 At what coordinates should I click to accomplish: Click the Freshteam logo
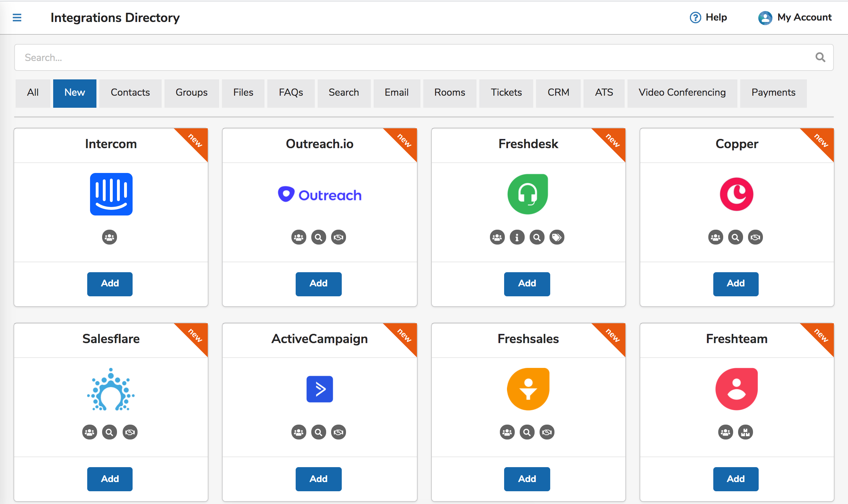737,389
